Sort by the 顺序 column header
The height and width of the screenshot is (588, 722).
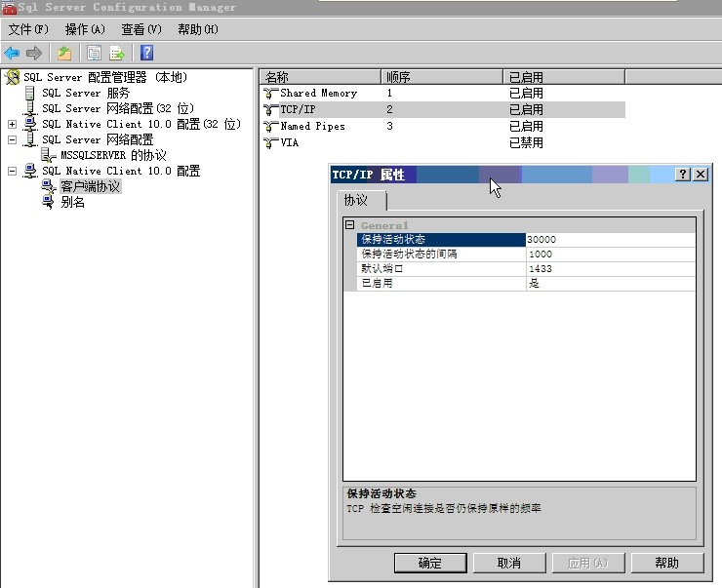[x=442, y=77]
